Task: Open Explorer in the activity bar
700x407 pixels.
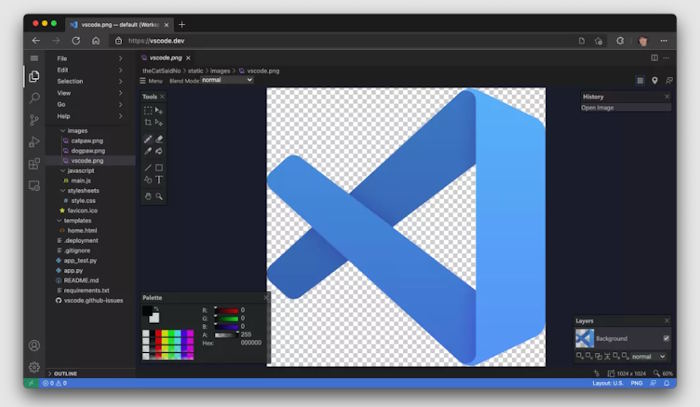Action: tap(34, 76)
